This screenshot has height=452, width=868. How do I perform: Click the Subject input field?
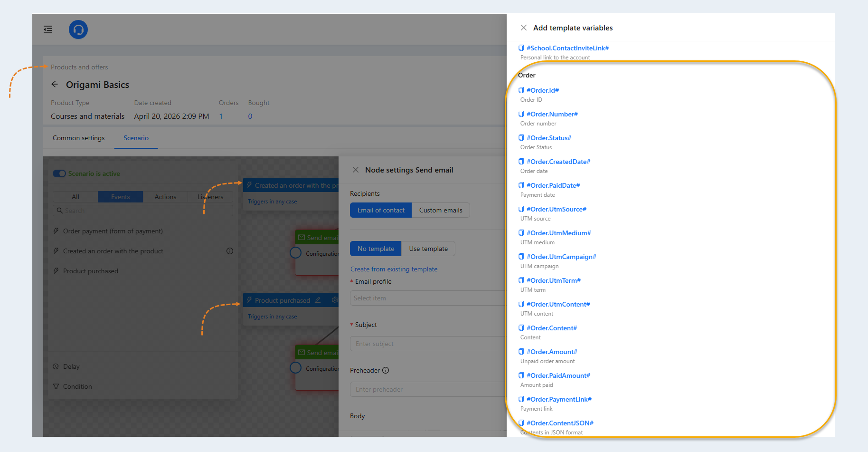click(427, 344)
